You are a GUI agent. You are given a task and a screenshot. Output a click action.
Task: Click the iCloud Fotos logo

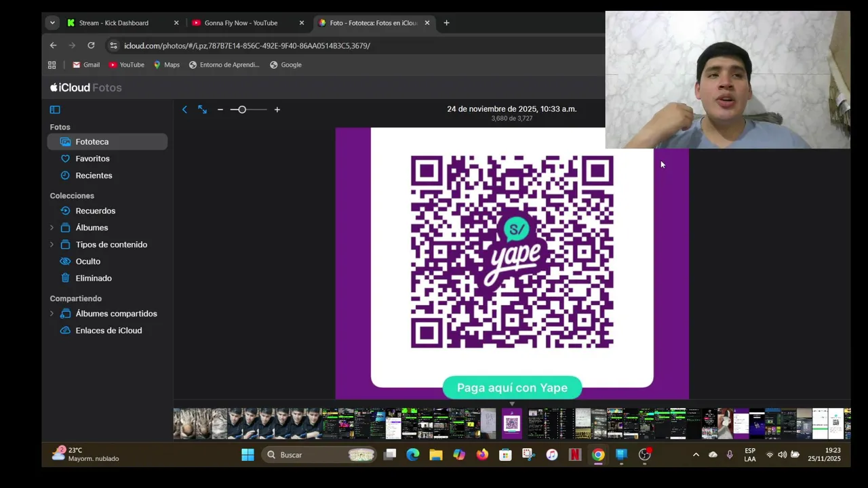pyautogui.click(x=86, y=87)
